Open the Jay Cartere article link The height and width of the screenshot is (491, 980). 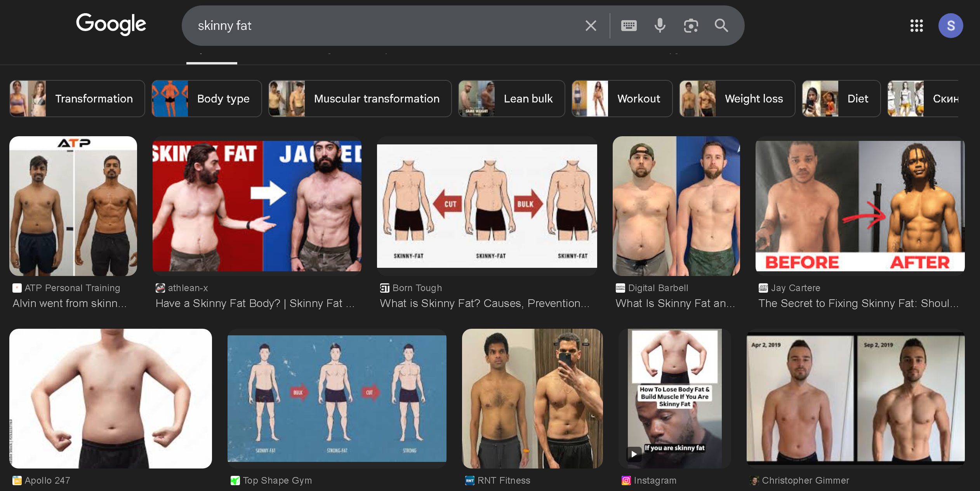(x=858, y=303)
